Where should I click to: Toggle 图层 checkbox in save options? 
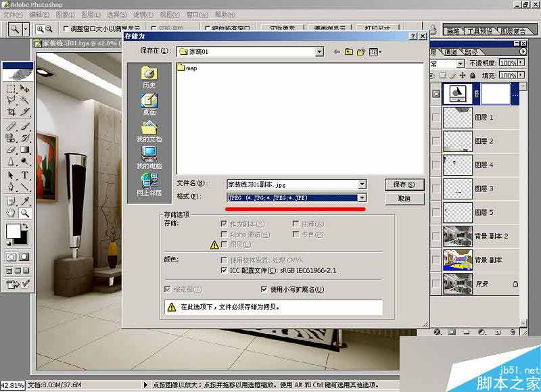point(224,245)
